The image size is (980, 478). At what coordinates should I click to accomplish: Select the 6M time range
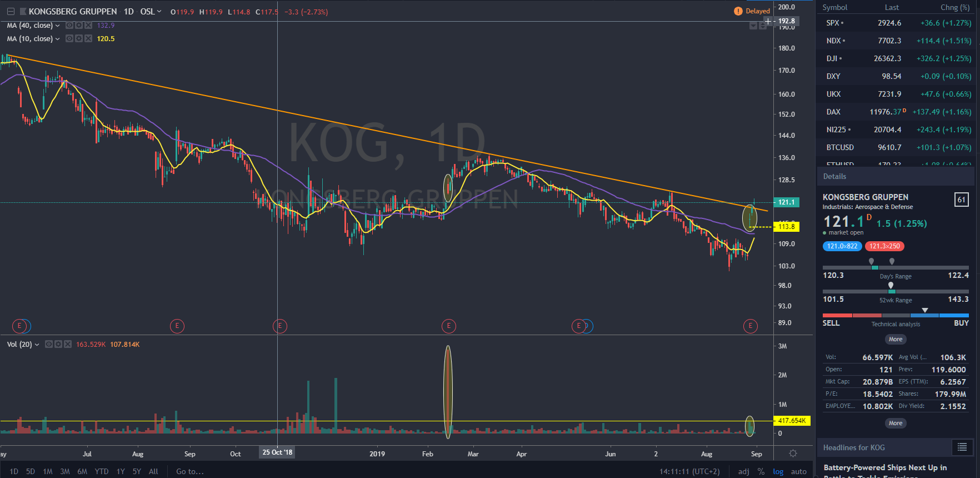[x=82, y=471]
